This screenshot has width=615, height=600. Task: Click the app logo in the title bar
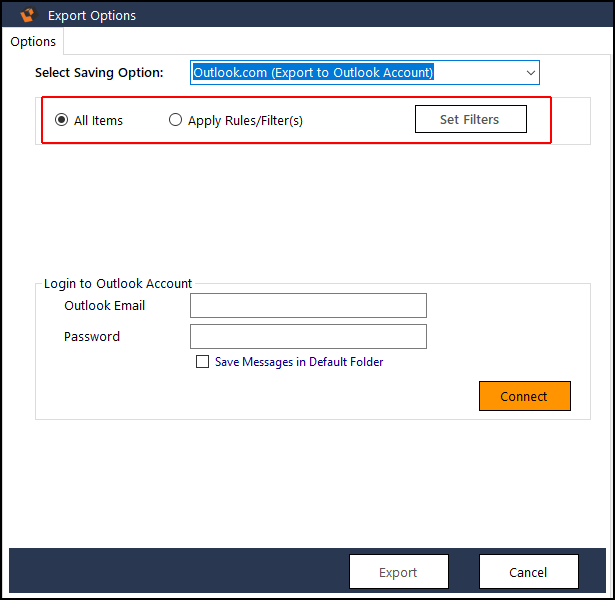tap(28, 15)
